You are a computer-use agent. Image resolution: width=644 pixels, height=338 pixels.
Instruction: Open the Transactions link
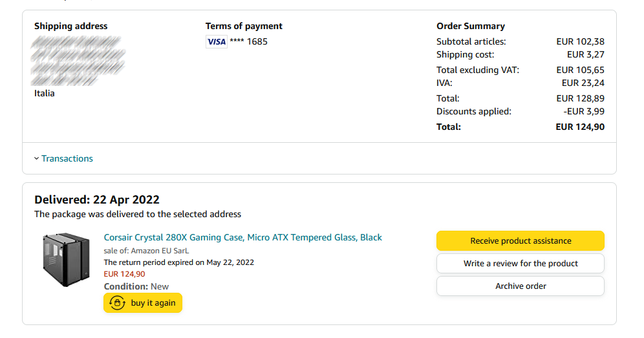pyautogui.click(x=67, y=158)
